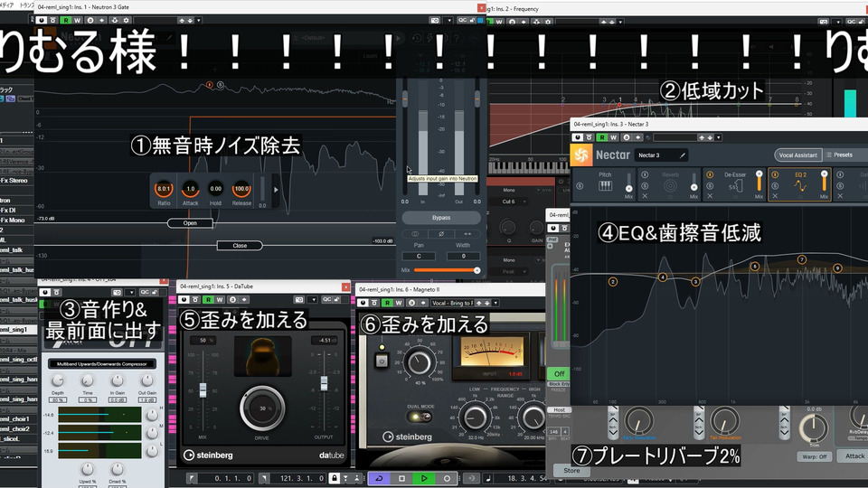The image size is (868, 488).
Task: Activate cycle loop in transport bar
Action: pyautogui.click(x=380, y=478)
